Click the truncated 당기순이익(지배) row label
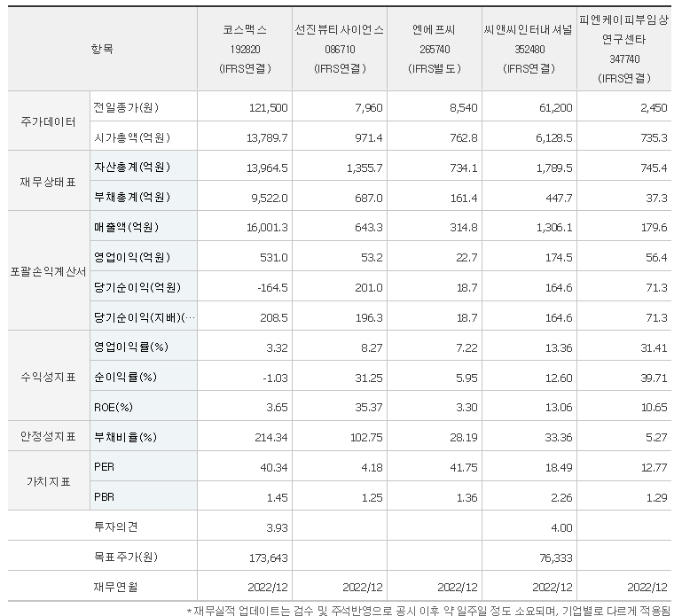The image size is (682, 616). click(x=145, y=317)
